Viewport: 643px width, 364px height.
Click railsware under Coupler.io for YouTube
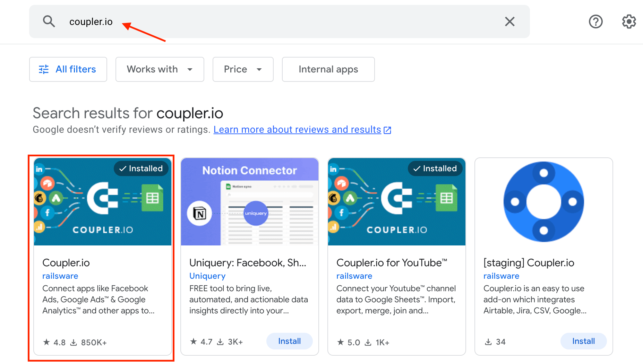click(354, 276)
